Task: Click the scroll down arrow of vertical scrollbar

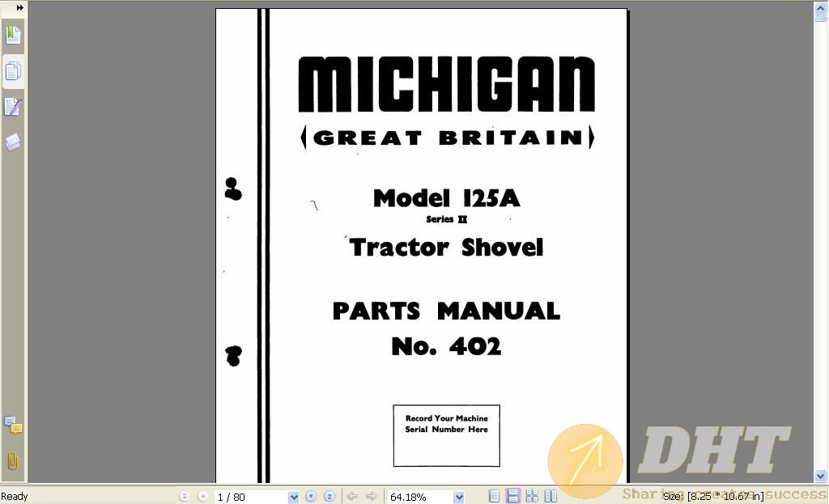Action: (821, 476)
